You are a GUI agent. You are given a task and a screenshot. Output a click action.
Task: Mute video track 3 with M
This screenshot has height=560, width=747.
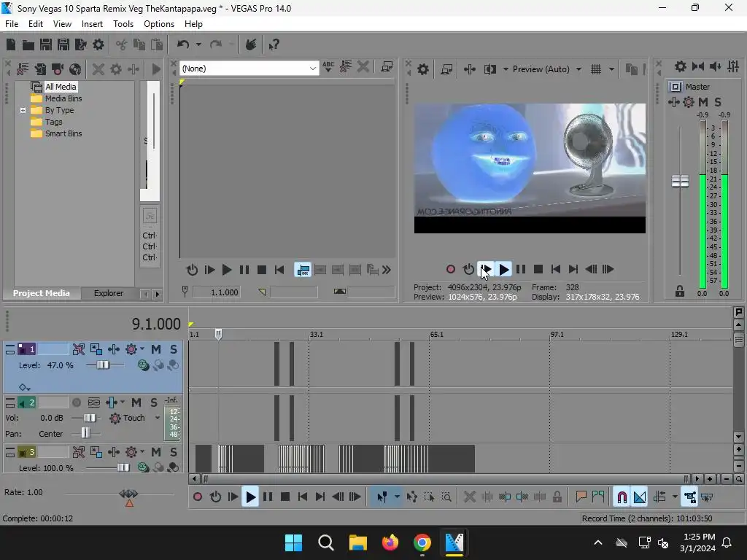[x=156, y=452]
